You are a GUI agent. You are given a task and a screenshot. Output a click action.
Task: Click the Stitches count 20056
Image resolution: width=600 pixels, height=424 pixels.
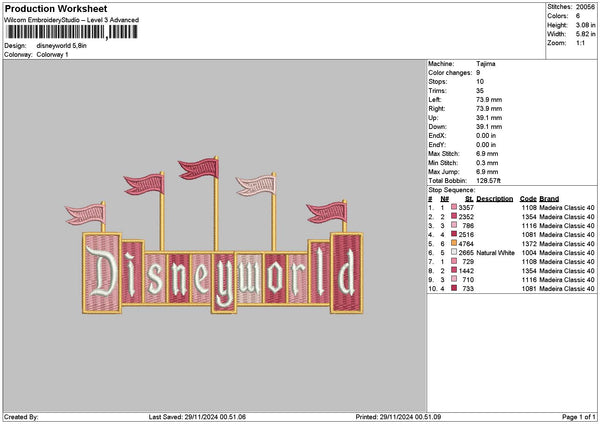pyautogui.click(x=585, y=7)
